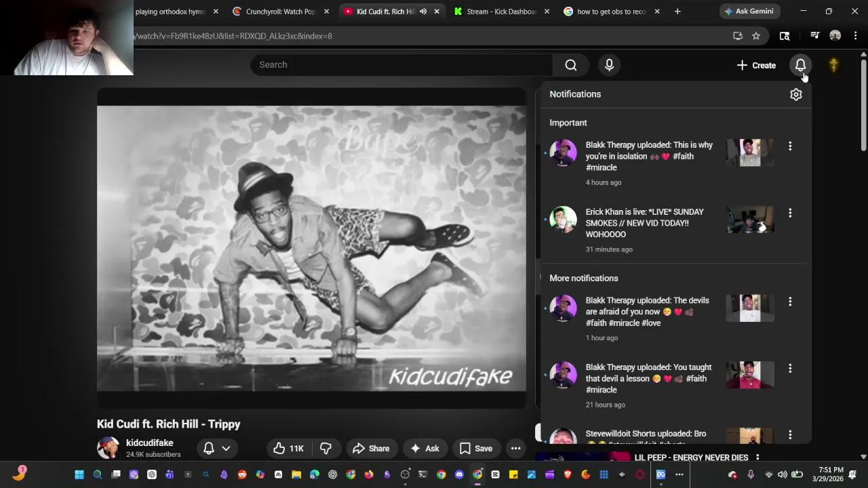Open Discord from the taskbar
Image resolution: width=868 pixels, height=488 pixels.
(459, 474)
